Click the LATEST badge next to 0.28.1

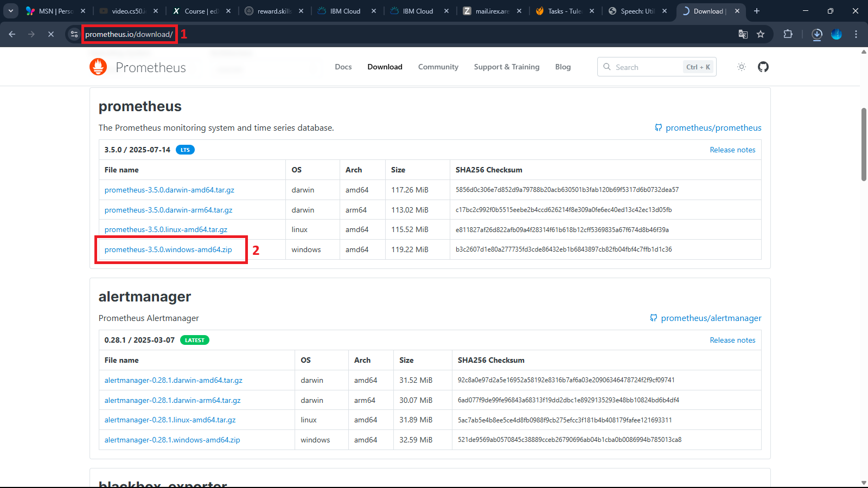tap(195, 340)
